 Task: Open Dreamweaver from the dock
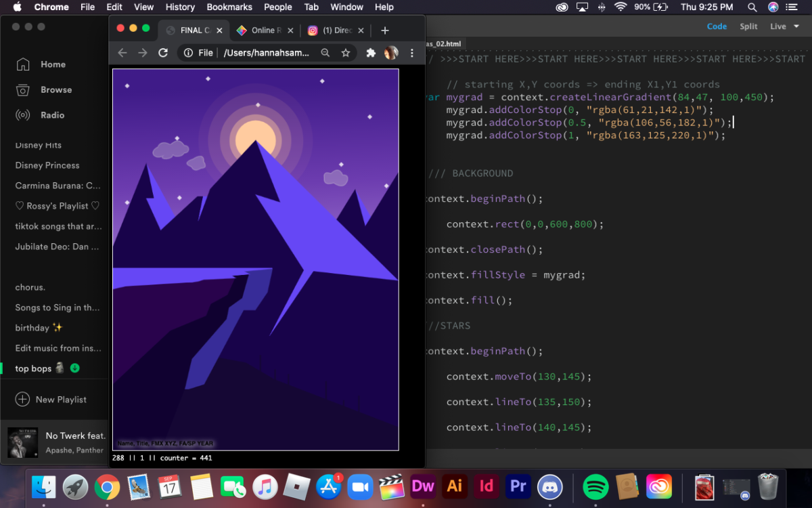(423, 486)
